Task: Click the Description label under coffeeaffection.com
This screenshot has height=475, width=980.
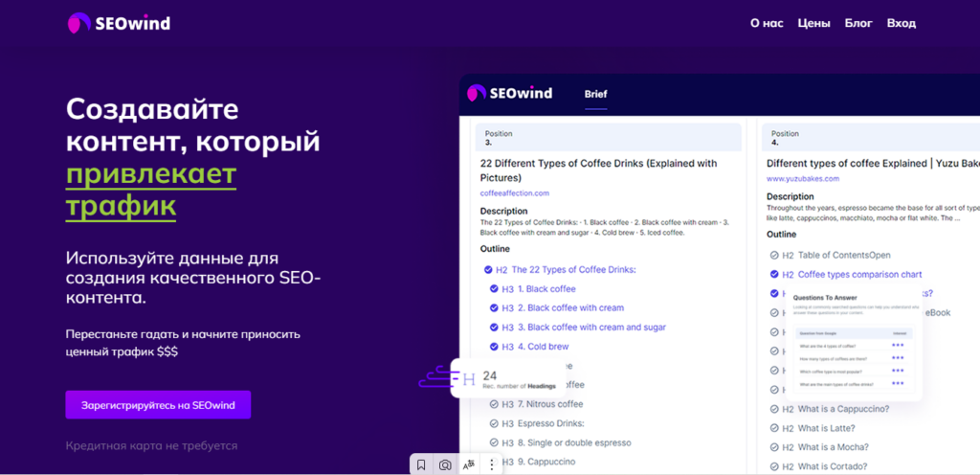Action: pos(503,211)
